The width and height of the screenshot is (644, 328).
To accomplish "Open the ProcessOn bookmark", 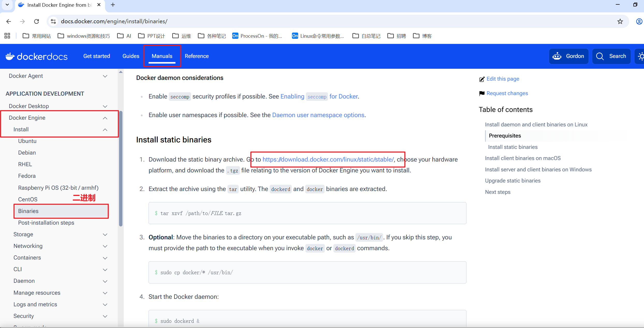I will point(257,36).
